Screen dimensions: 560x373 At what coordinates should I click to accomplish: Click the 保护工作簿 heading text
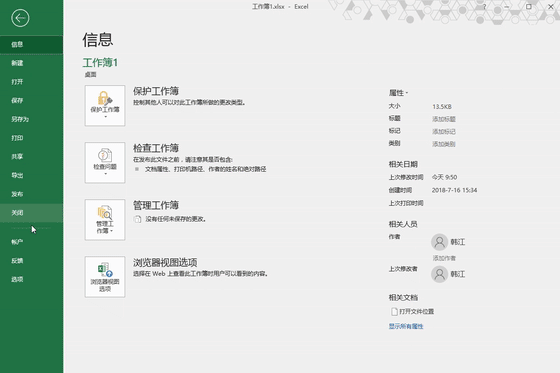pyautogui.click(x=156, y=91)
